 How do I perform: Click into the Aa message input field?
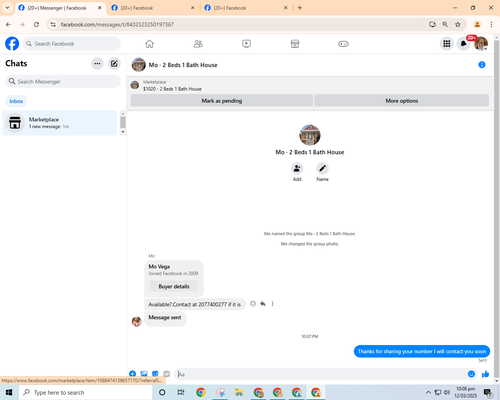pyautogui.click(x=322, y=374)
